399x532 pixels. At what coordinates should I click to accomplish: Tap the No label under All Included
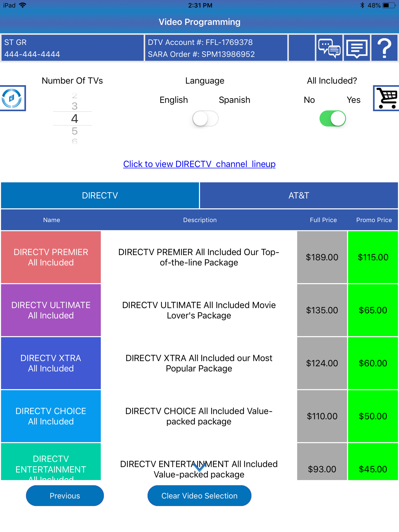coord(309,100)
